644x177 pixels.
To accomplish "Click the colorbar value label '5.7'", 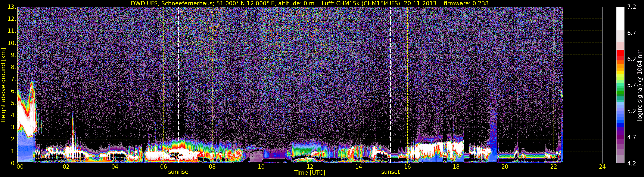I will (632, 85).
